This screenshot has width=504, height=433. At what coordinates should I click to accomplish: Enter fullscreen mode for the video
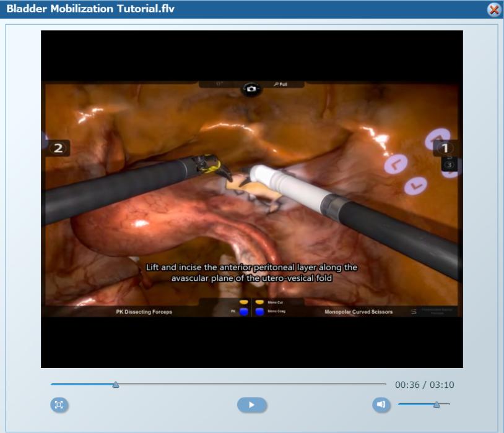59,405
